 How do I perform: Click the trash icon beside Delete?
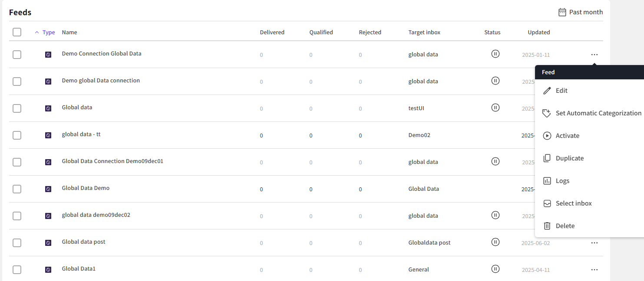tap(547, 226)
